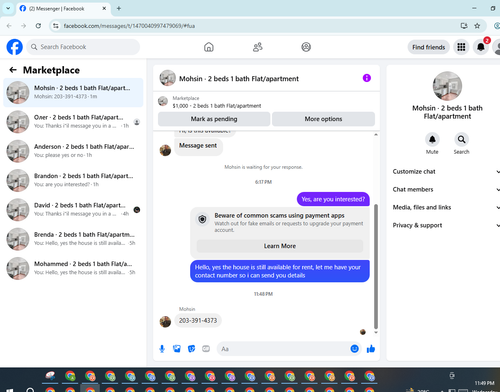View site information icon in address bar
This screenshot has width=500, height=392.
(56, 26)
